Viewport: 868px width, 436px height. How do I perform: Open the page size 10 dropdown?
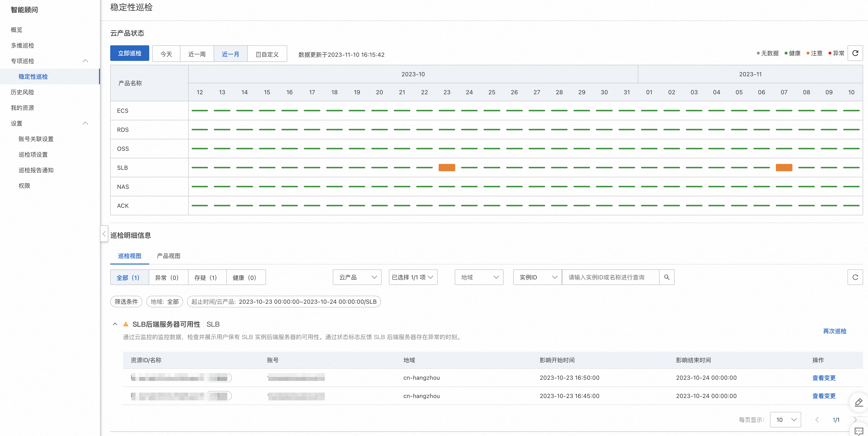(785, 419)
